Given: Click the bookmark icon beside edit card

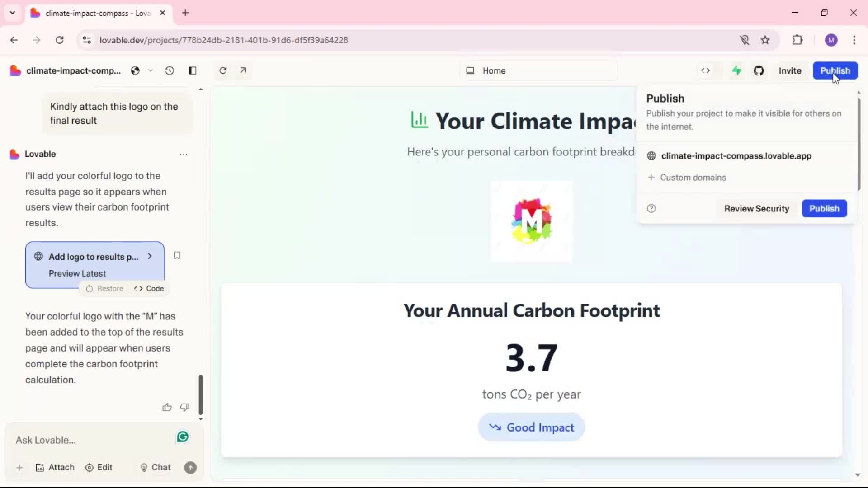Looking at the screenshot, I should pos(177,255).
